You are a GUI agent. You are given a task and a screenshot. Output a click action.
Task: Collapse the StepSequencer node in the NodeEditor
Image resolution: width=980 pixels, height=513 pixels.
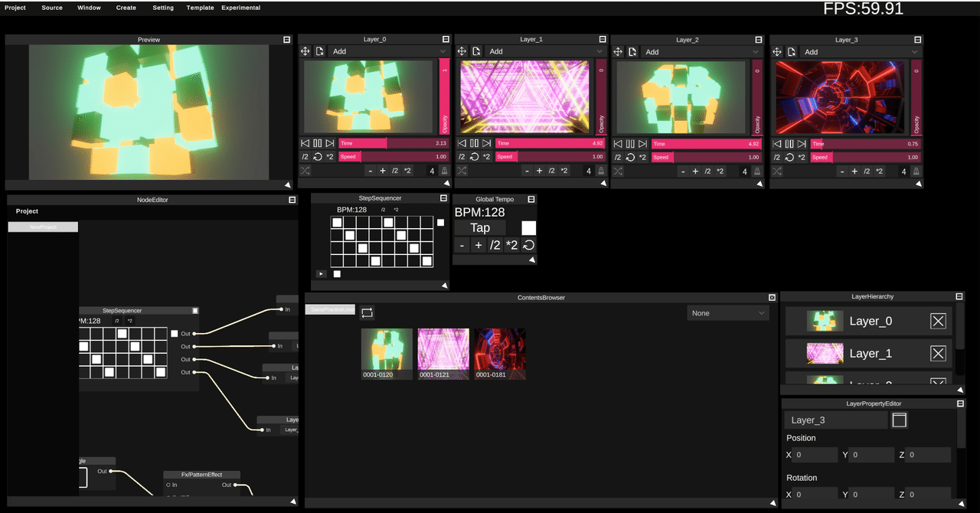pyautogui.click(x=195, y=310)
